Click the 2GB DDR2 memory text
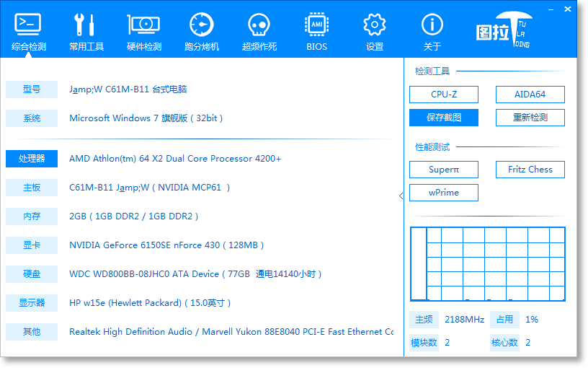 133,216
